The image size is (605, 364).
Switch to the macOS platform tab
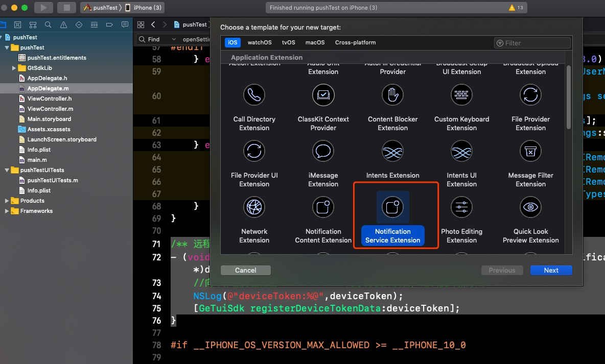tap(315, 43)
